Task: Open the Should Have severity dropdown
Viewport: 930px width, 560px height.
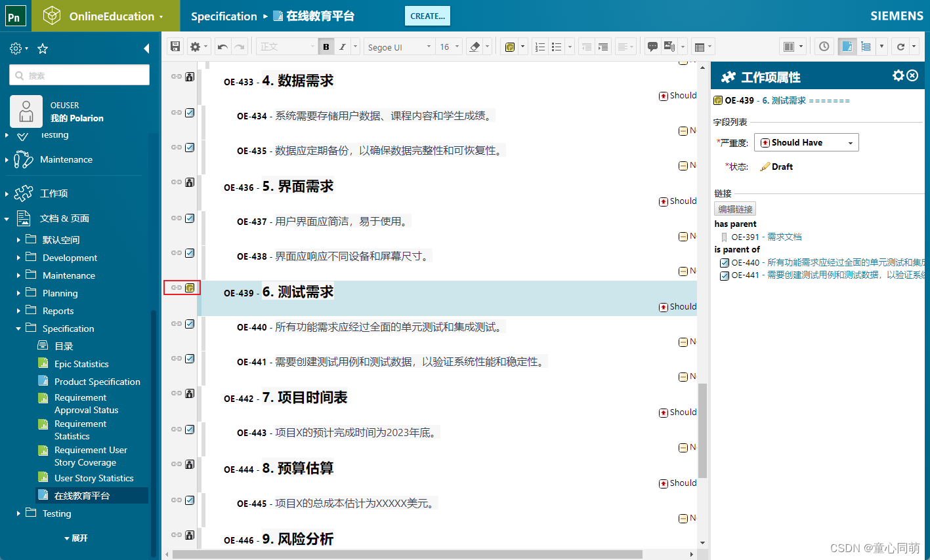Action: tap(806, 142)
